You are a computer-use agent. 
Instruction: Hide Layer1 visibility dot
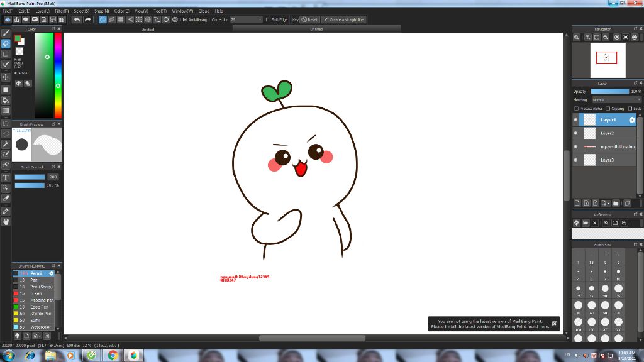click(575, 120)
